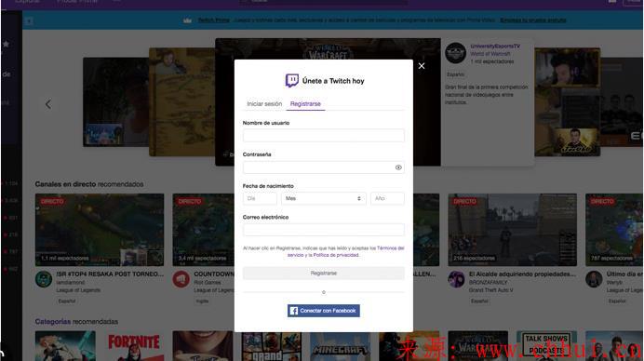The width and height of the screenshot is (644, 361).
Task: Select the Registrarse tab
Action: pyautogui.click(x=305, y=104)
